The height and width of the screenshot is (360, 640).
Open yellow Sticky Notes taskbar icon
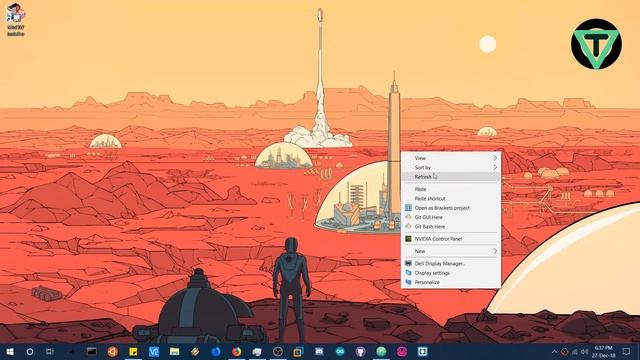pos(133,351)
